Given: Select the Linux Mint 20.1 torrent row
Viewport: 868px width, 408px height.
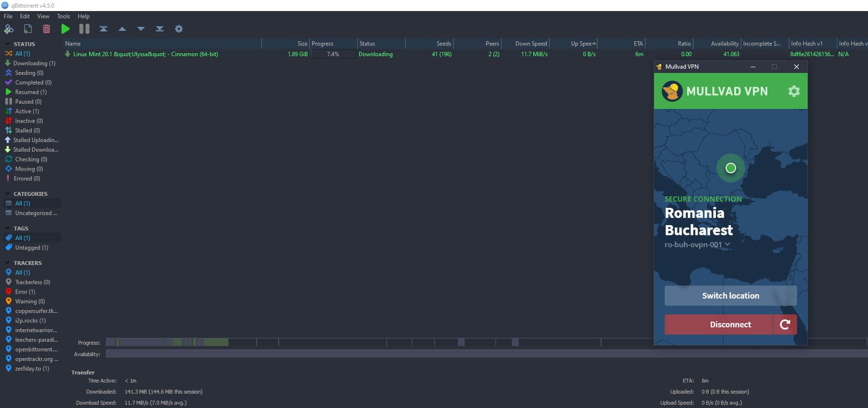Looking at the screenshot, I should click(x=465, y=54).
